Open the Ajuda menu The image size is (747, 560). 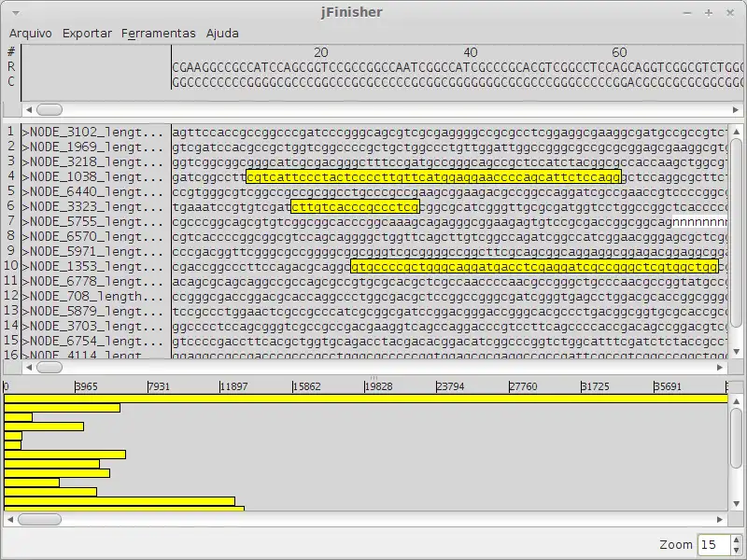click(x=222, y=34)
